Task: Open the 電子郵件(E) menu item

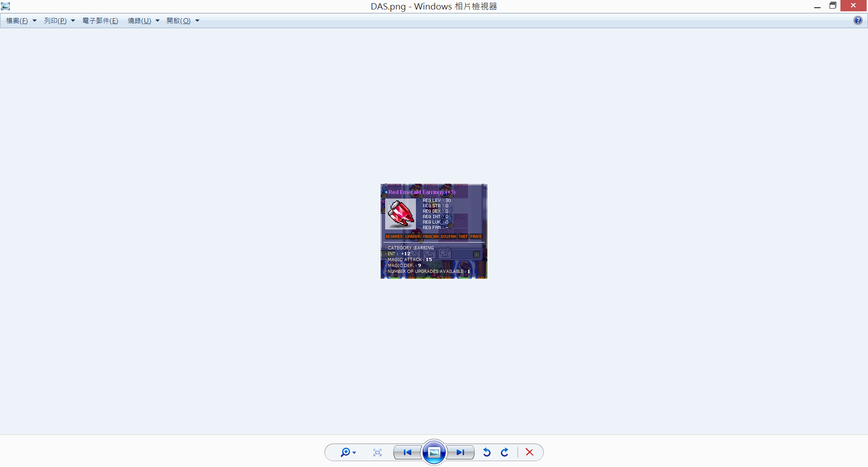Action: point(100,21)
